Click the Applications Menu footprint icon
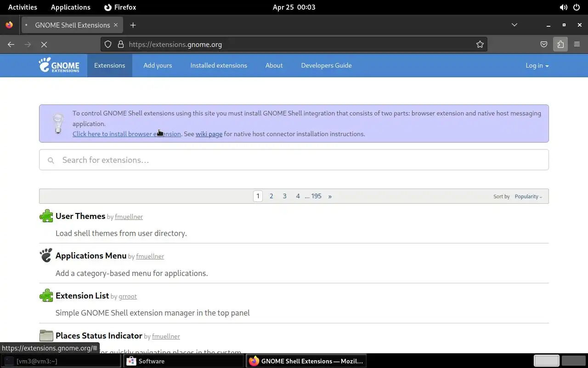This screenshot has height=368, width=588. (x=46, y=255)
